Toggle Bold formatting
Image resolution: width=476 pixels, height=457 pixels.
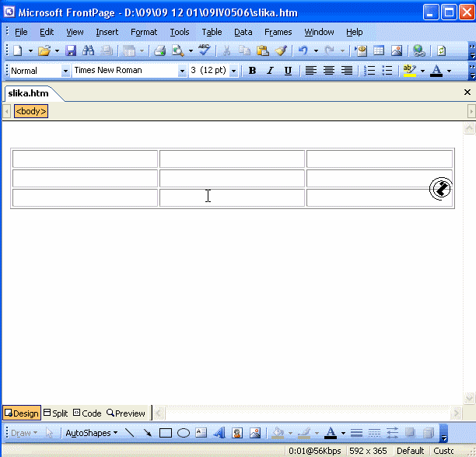252,71
